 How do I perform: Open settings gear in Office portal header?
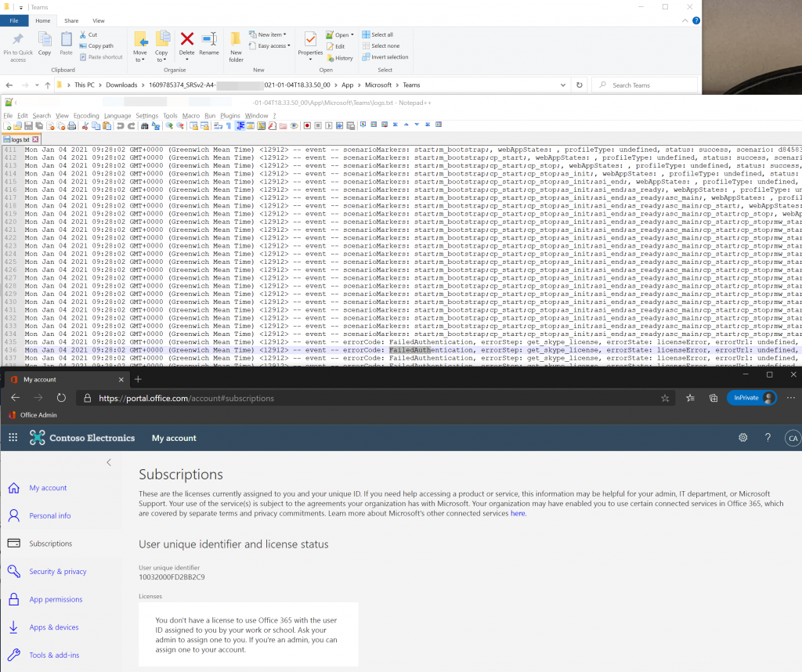(743, 437)
